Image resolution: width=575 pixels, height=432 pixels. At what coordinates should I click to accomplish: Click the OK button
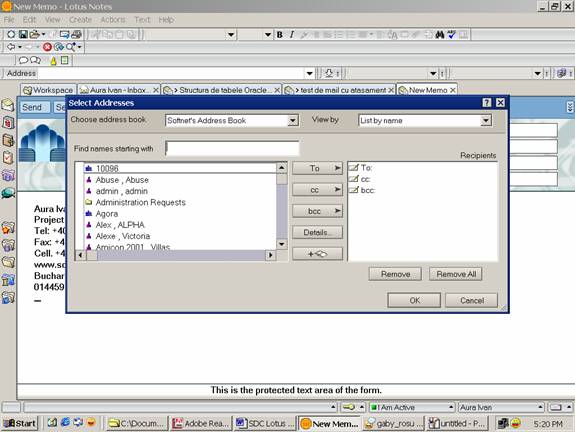point(414,300)
